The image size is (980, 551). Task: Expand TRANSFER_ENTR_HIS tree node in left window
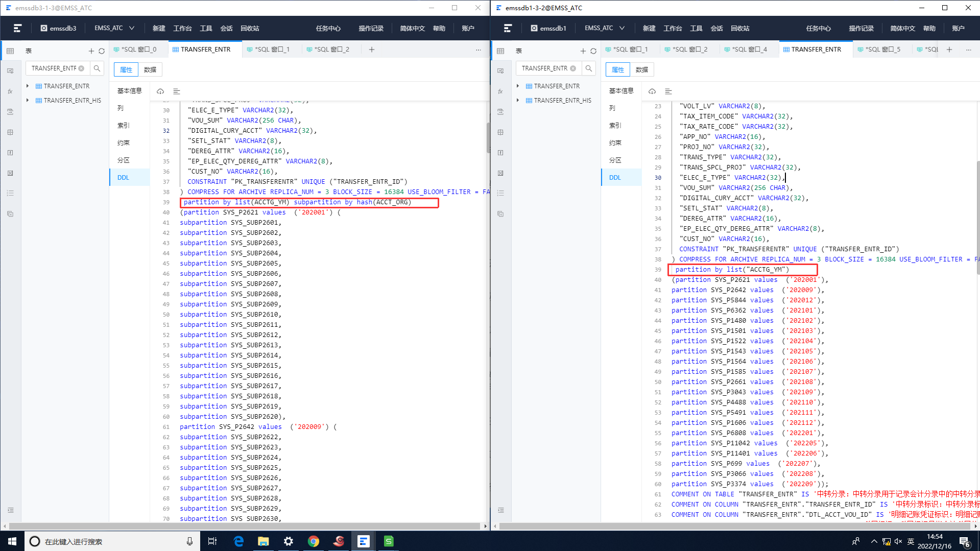pos(28,100)
